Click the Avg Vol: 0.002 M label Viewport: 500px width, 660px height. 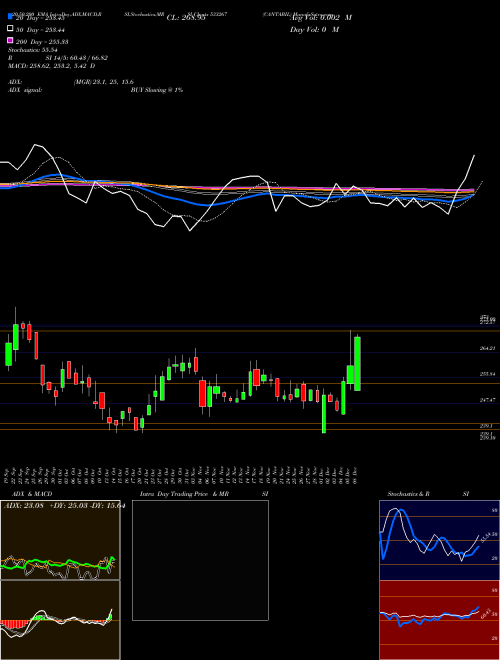coord(321,18)
